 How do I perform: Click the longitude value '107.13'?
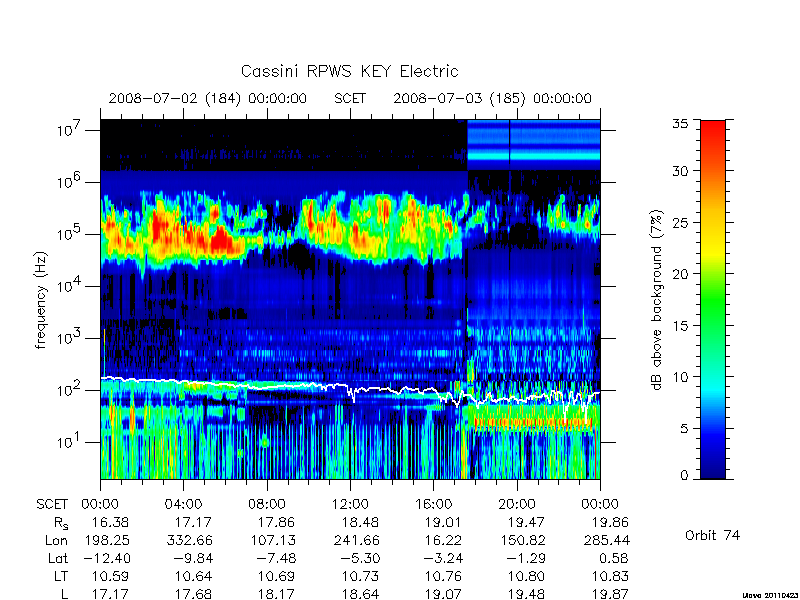click(x=272, y=540)
